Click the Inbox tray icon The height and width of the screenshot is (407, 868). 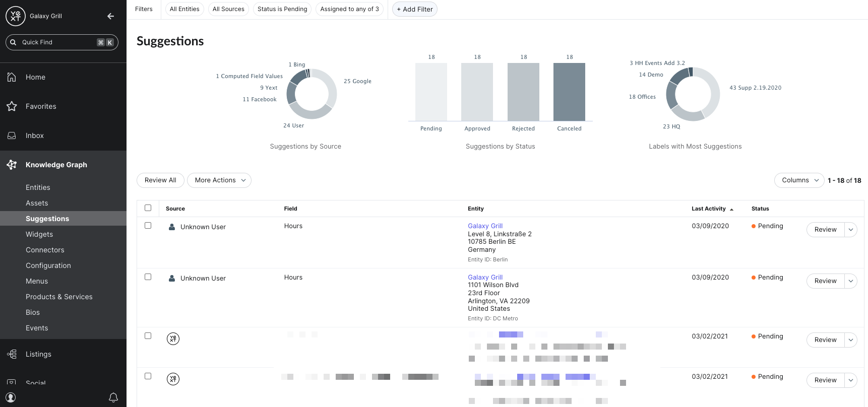coord(12,135)
